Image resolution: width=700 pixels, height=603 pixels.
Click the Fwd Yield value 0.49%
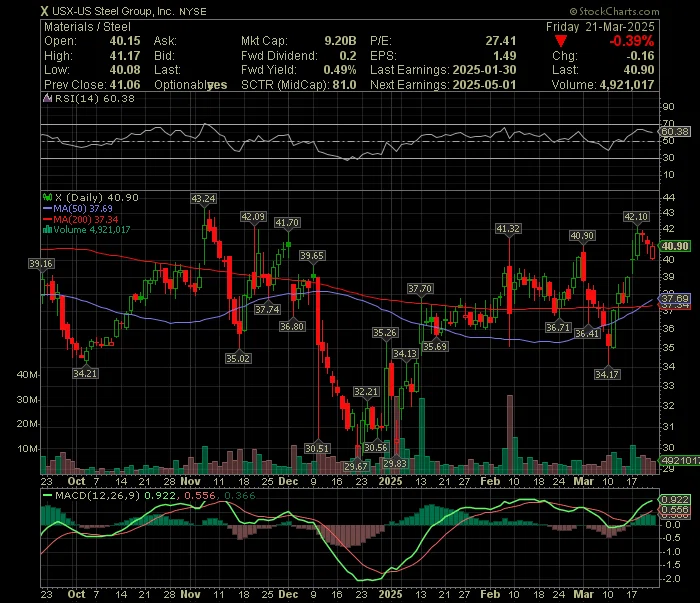(340, 70)
